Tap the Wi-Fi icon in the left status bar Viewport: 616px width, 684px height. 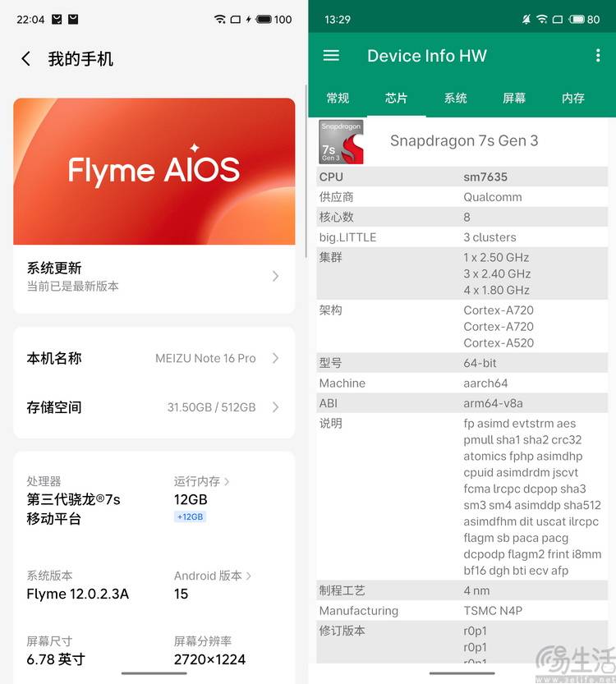tap(220, 19)
